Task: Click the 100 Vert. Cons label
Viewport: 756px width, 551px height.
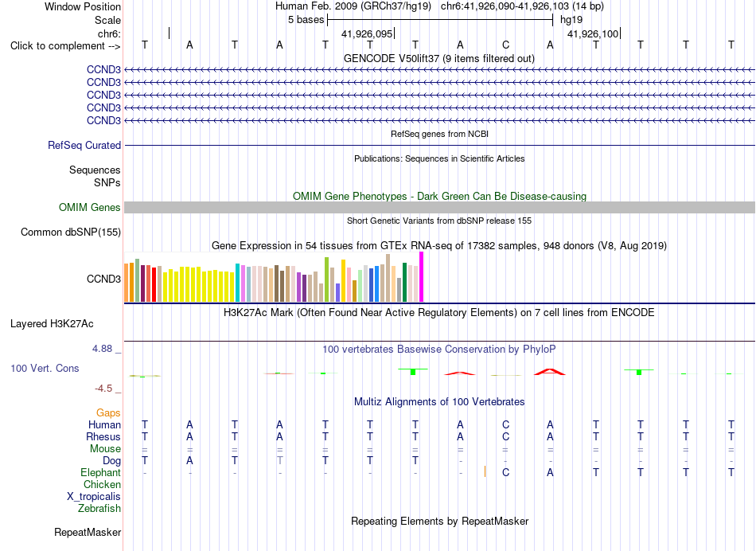Action: tap(45, 368)
